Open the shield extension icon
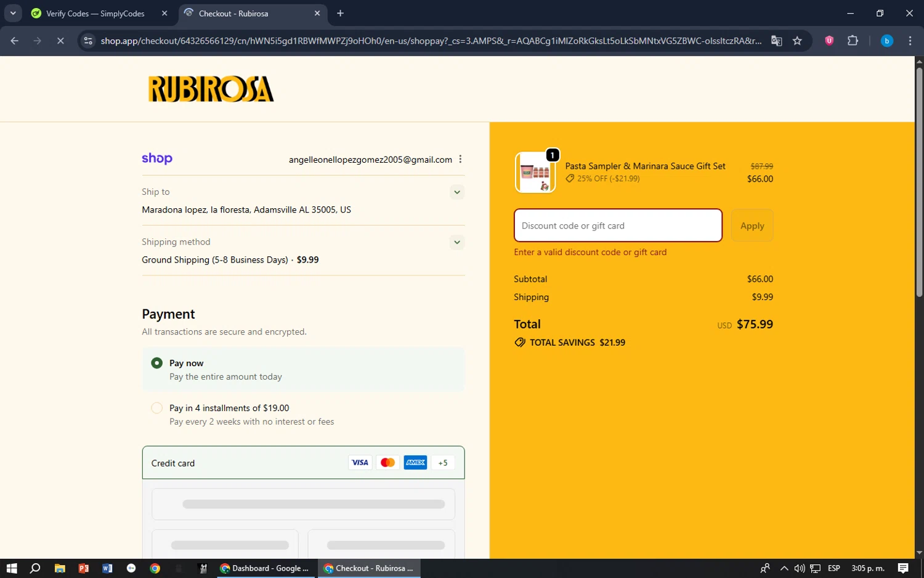This screenshot has height=578, width=924. click(829, 41)
